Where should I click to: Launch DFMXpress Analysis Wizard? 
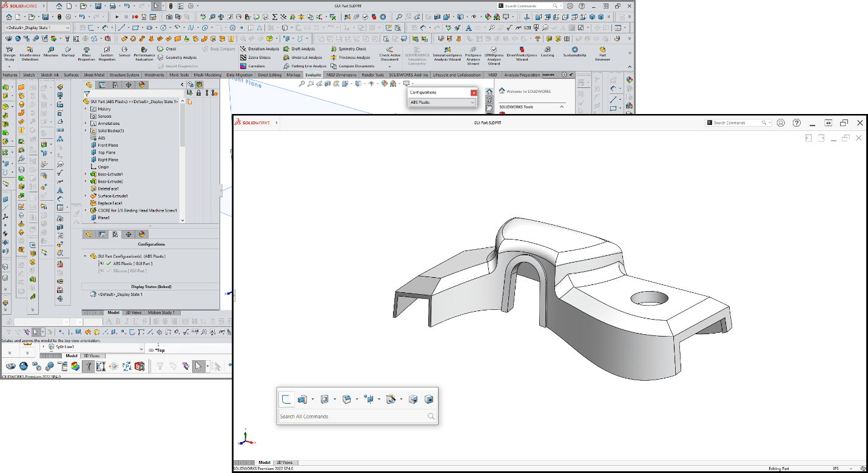[x=494, y=55]
